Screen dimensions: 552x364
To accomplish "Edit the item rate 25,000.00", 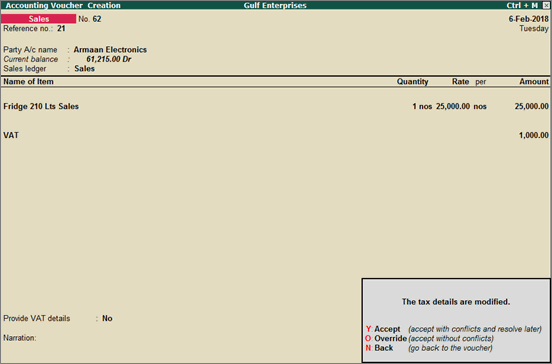I will [453, 106].
